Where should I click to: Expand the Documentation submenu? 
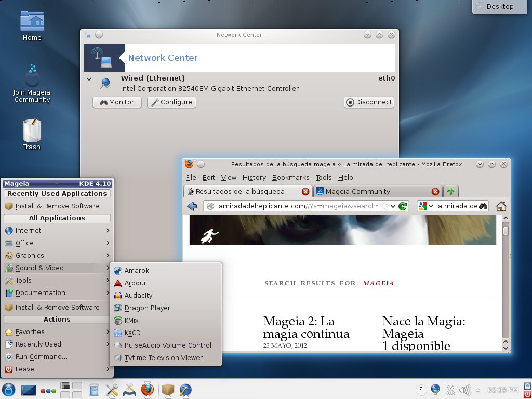[57, 293]
